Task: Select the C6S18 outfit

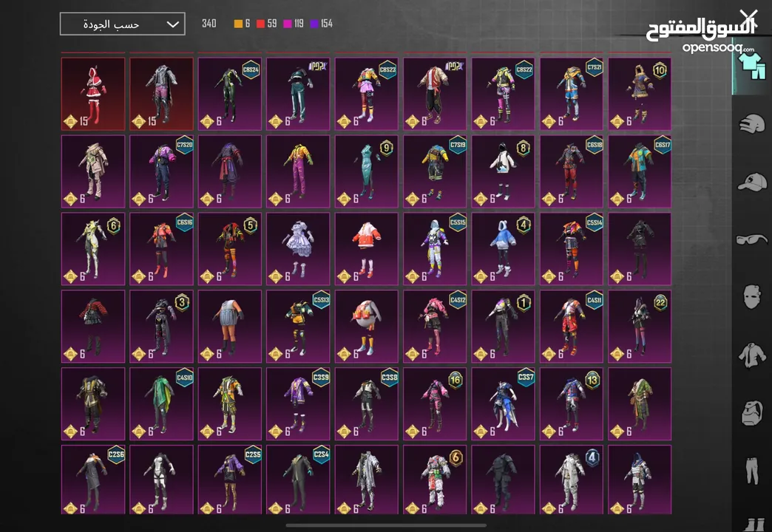Action: 572,171
